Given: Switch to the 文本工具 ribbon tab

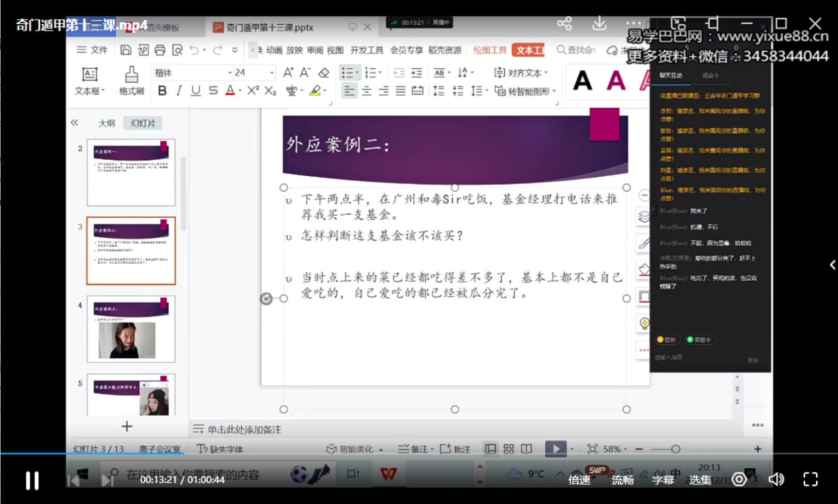Looking at the screenshot, I should pos(528,50).
